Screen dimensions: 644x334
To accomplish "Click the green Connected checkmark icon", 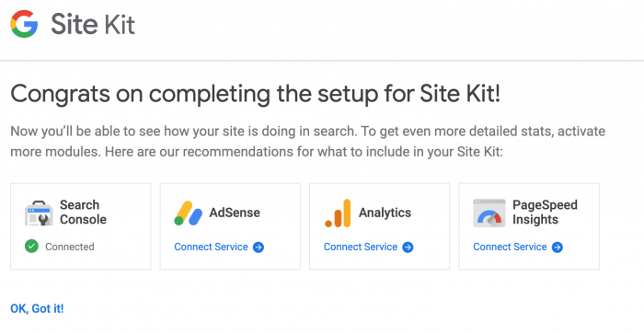I will click(x=31, y=247).
